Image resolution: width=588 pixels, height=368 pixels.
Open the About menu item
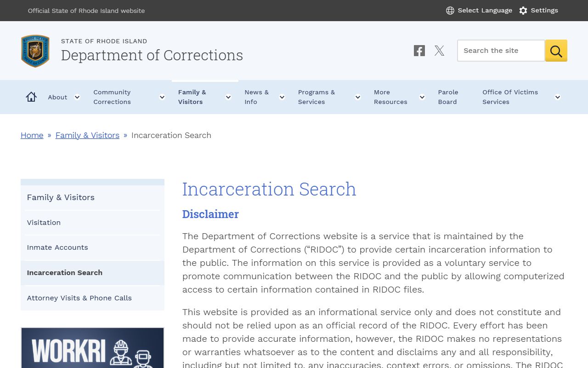57,97
